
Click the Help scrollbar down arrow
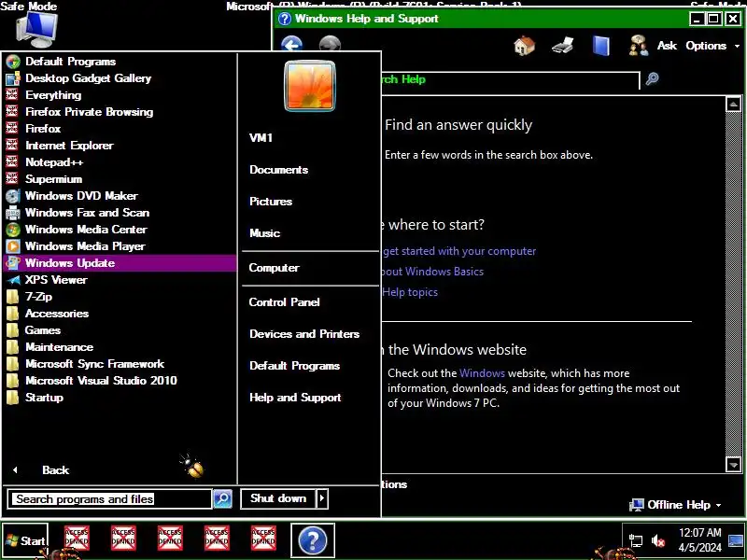tap(733, 464)
